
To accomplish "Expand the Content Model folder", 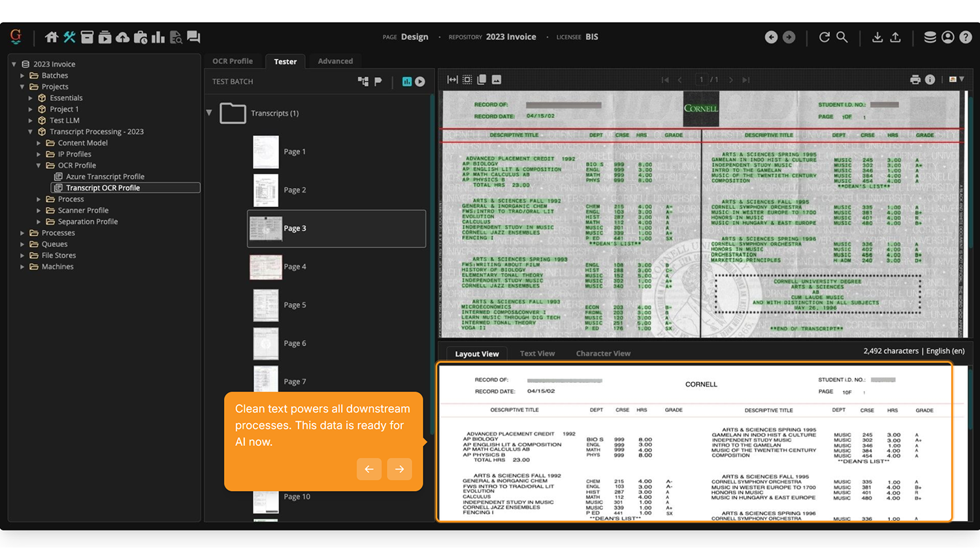I will [x=39, y=143].
